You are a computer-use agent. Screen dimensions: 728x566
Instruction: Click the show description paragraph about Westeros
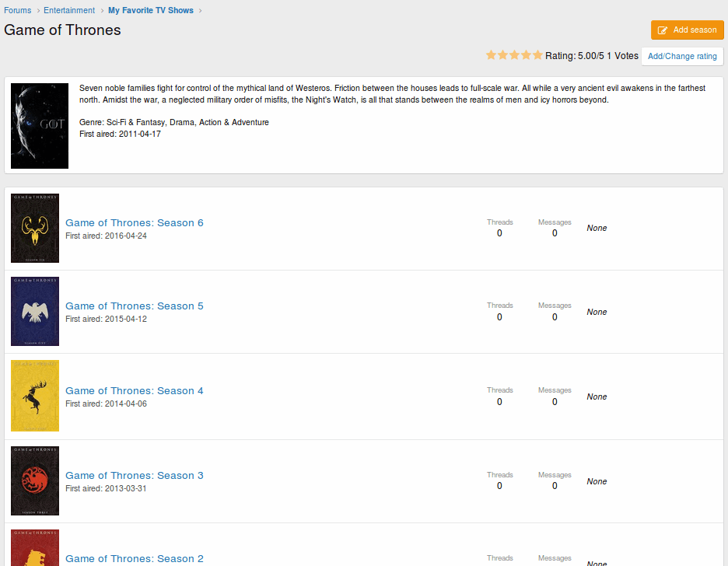point(392,94)
